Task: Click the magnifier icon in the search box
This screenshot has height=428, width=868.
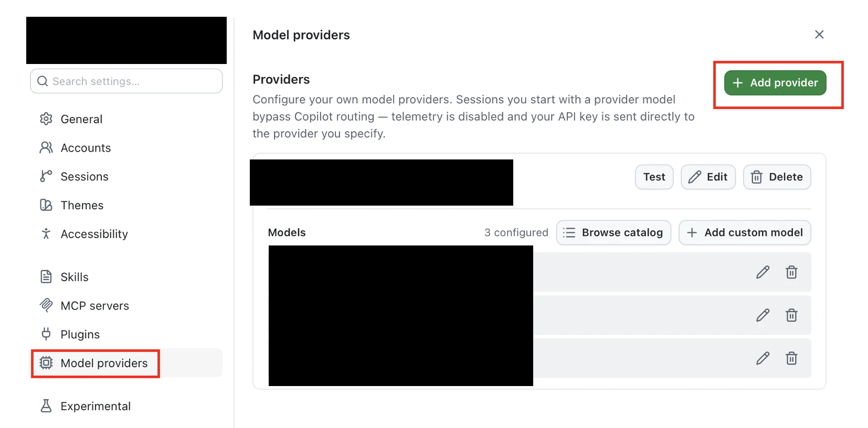Action: coord(43,81)
